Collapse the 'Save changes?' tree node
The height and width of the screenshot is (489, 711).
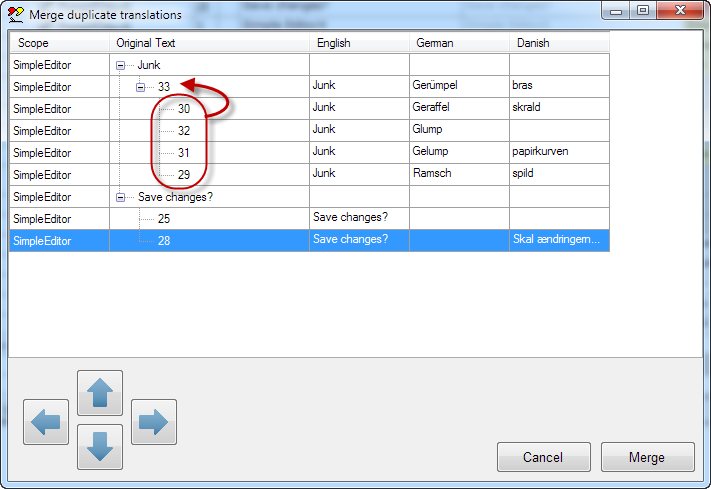point(121,197)
